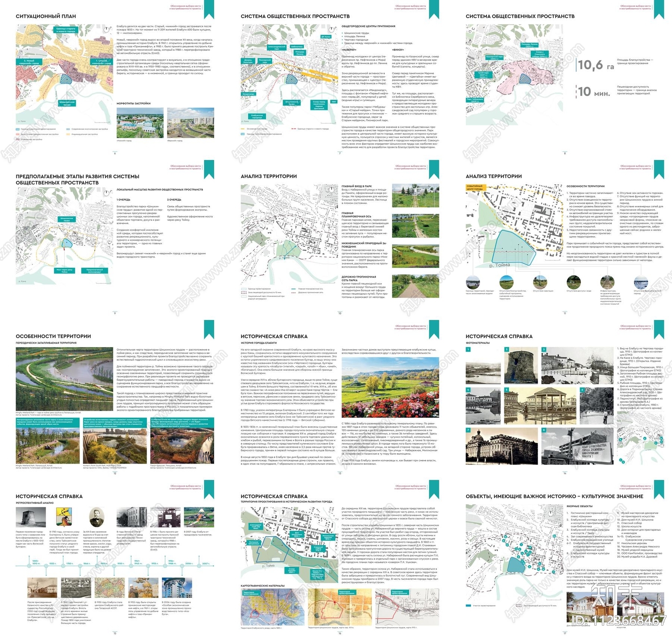Viewport: 672px width, 637px height.
Task: Click the 'ОСОБЕННОСТИ ТЕРРИТОРИИ' page heading
Action: coord(53,336)
